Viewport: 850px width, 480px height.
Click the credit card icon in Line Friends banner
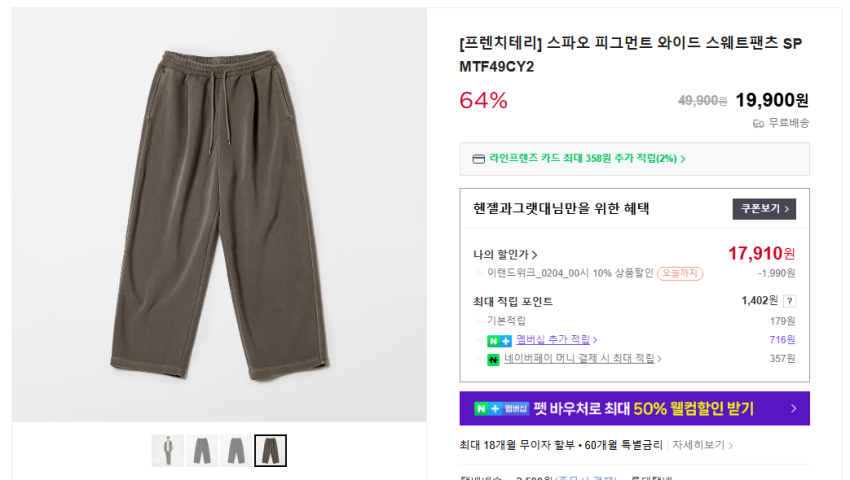(x=479, y=159)
